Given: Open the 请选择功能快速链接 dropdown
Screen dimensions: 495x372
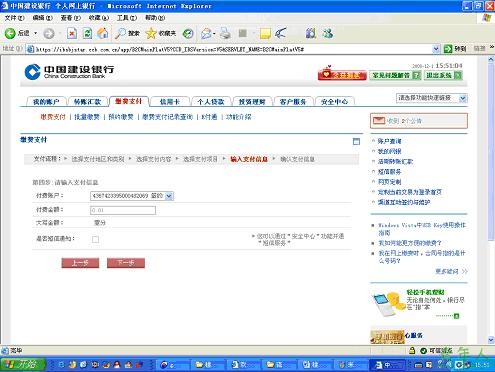Looking at the screenshot, I should [x=432, y=98].
